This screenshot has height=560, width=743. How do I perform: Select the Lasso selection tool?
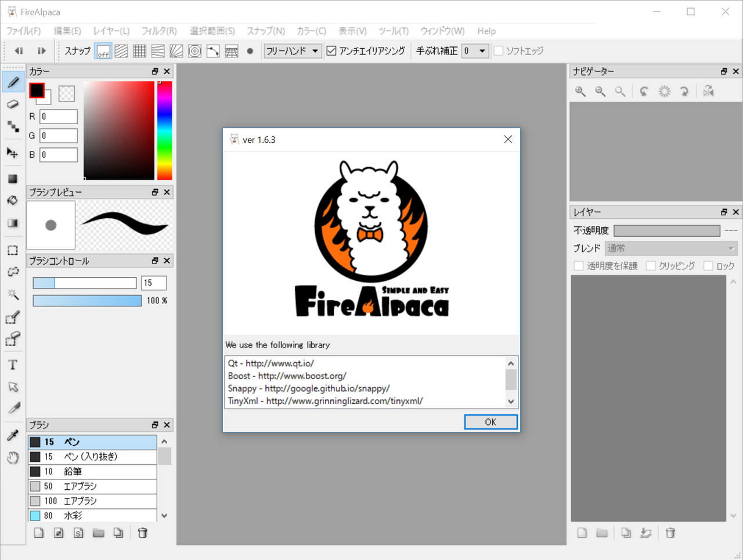[13, 272]
